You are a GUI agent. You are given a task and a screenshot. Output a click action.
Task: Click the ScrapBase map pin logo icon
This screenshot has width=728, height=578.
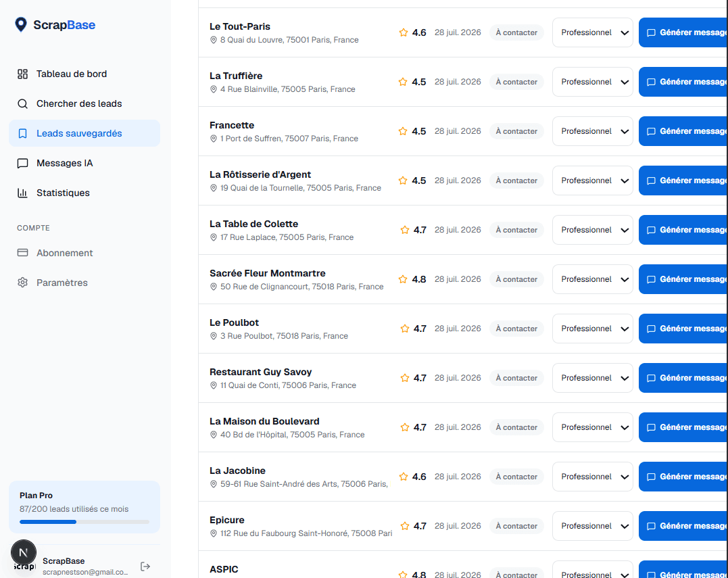21,24
